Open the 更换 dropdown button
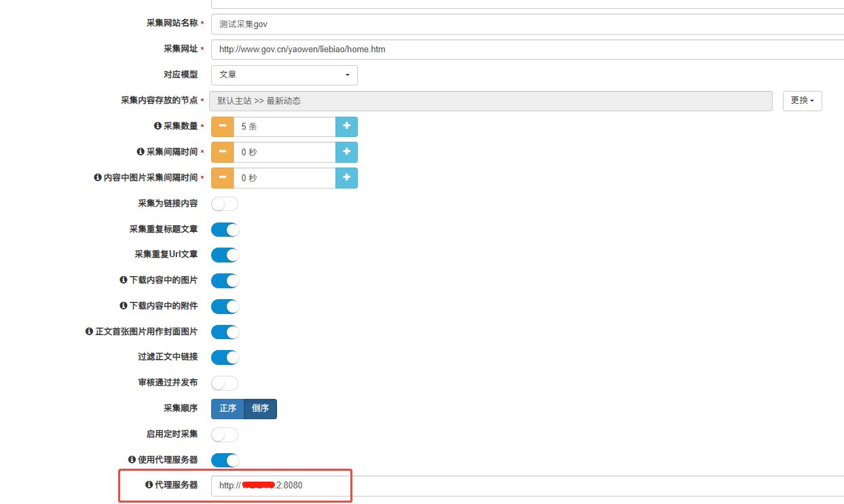 [x=802, y=101]
